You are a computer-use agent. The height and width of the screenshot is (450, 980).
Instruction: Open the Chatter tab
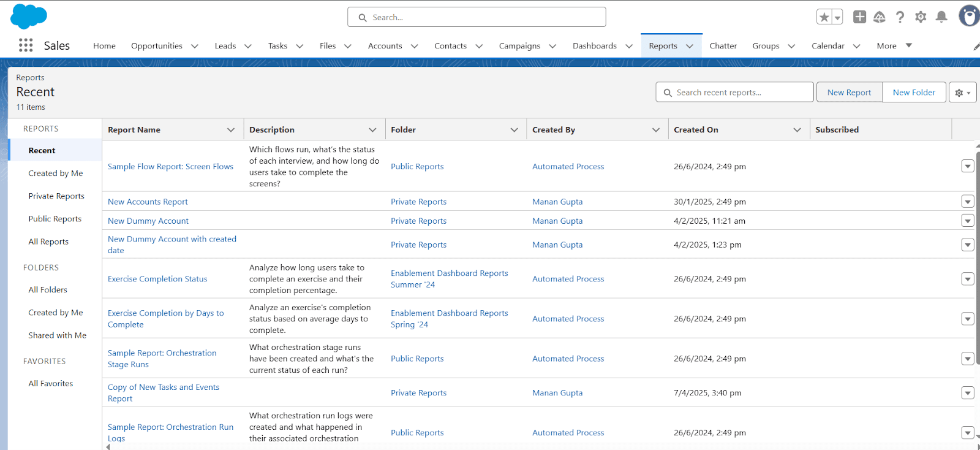click(723, 46)
